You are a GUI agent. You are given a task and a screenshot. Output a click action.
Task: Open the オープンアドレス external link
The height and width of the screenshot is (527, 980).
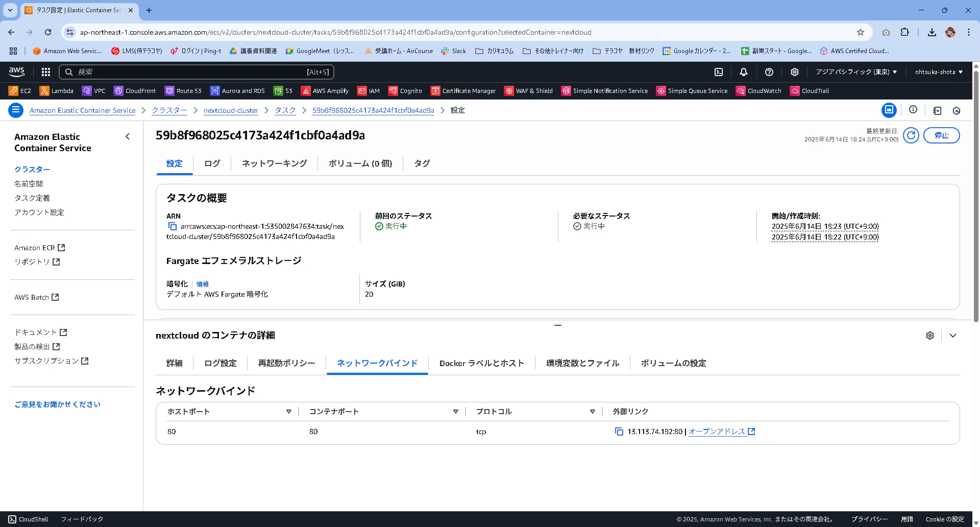[722, 432]
